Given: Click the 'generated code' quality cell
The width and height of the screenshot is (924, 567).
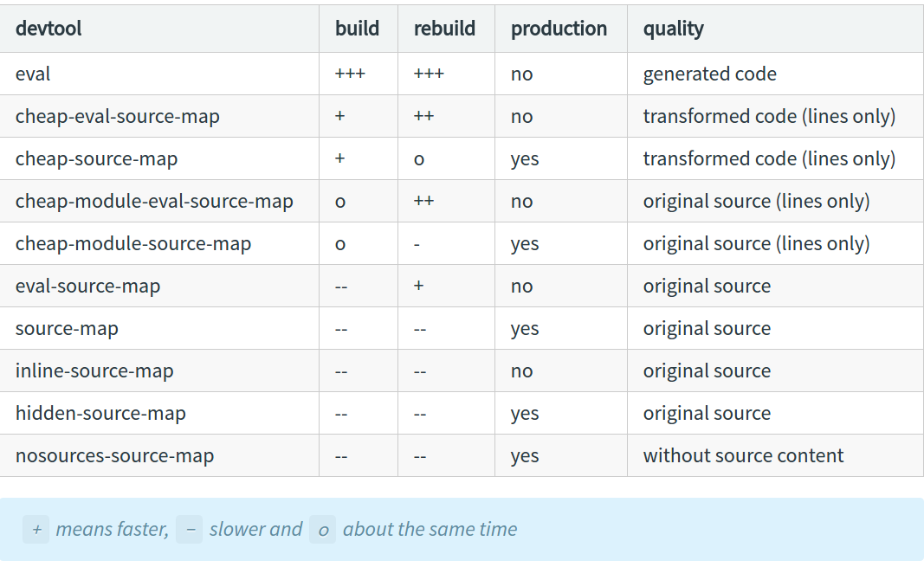Looking at the screenshot, I should [709, 74].
